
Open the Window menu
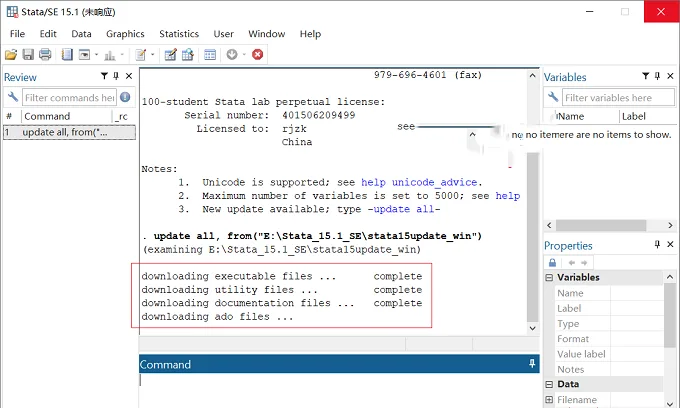[266, 34]
